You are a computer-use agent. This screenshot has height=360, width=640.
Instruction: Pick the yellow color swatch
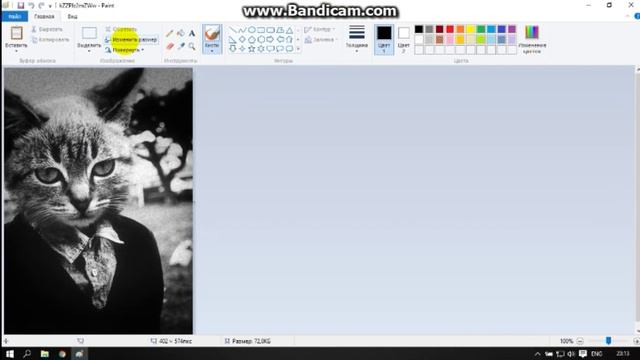(471, 29)
